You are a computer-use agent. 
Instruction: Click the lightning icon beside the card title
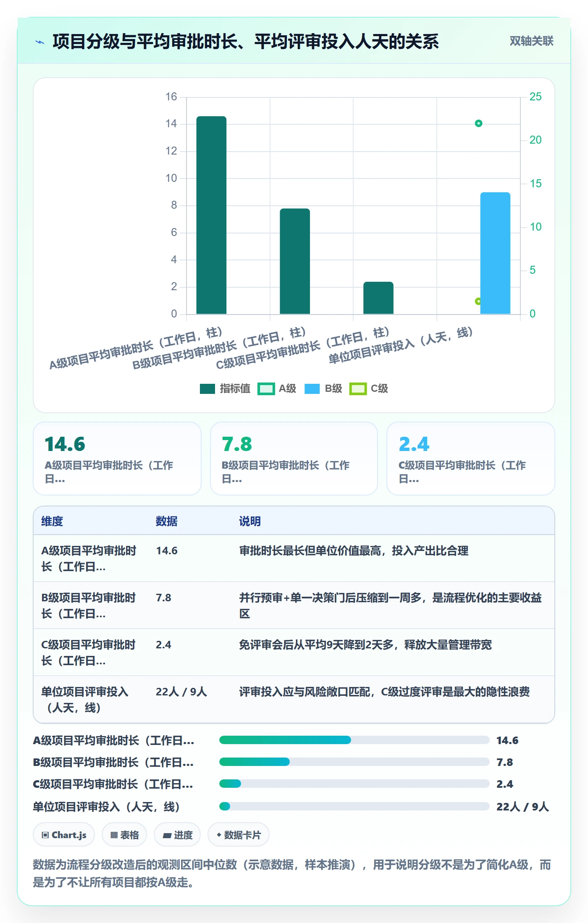[40, 42]
